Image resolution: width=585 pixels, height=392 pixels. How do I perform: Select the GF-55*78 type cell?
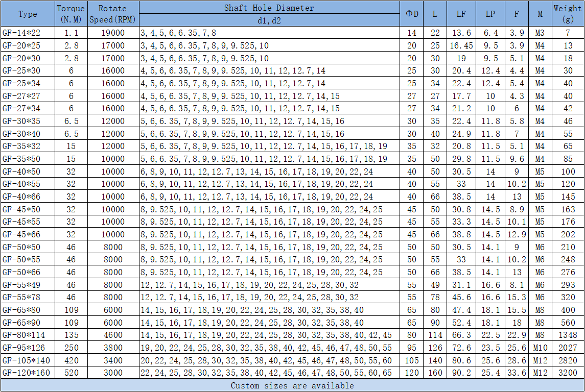(x=28, y=298)
